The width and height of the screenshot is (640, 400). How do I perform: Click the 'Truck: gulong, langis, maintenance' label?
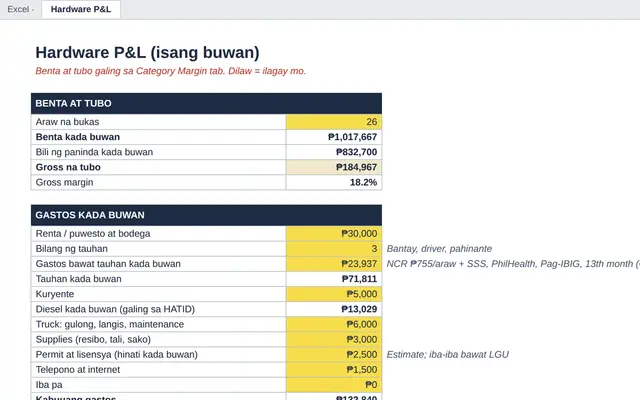tap(109, 324)
